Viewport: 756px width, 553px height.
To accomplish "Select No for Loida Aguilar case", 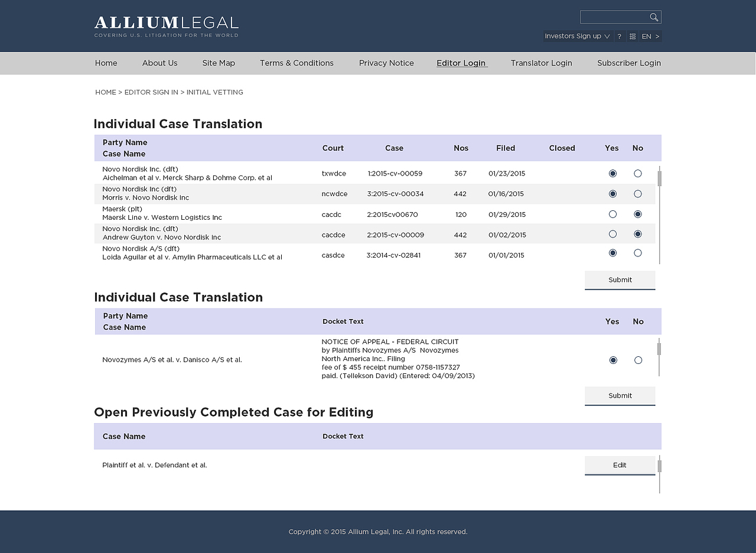I will pos(638,253).
